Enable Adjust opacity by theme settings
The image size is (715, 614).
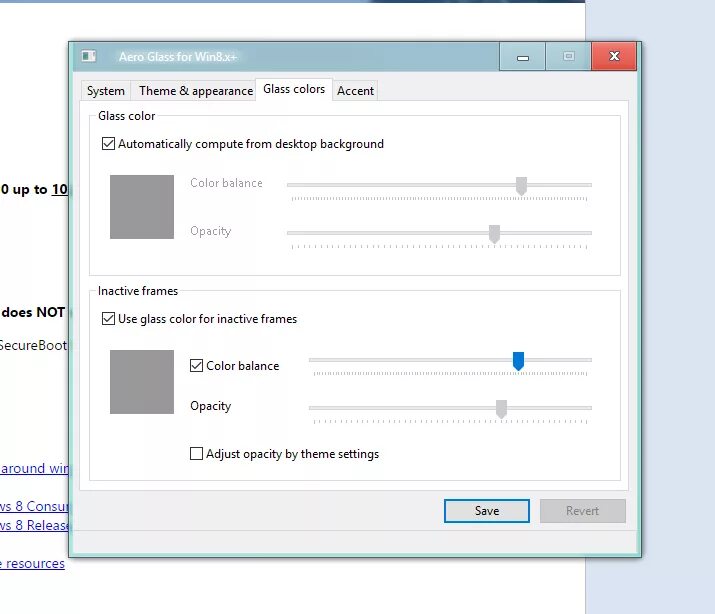pos(284,454)
